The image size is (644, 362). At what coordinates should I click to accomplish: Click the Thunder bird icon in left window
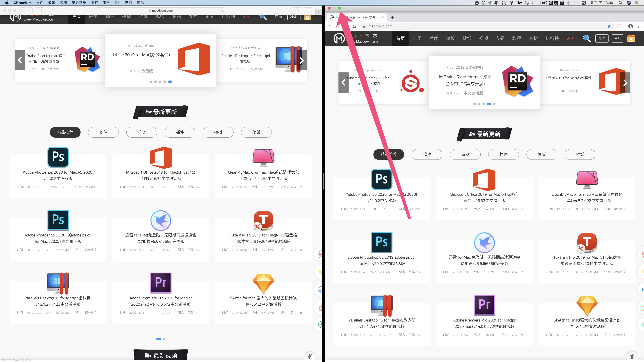[x=161, y=220]
